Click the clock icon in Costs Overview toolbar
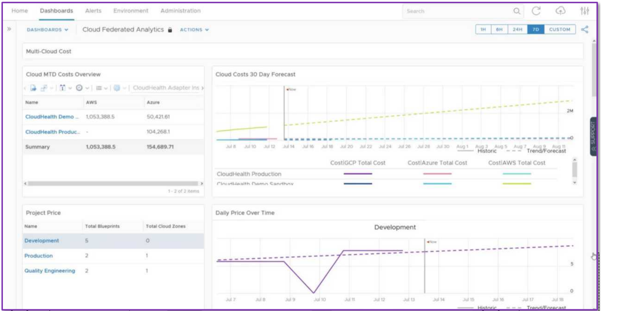Viewport: 644px width, 311px height. (79, 88)
